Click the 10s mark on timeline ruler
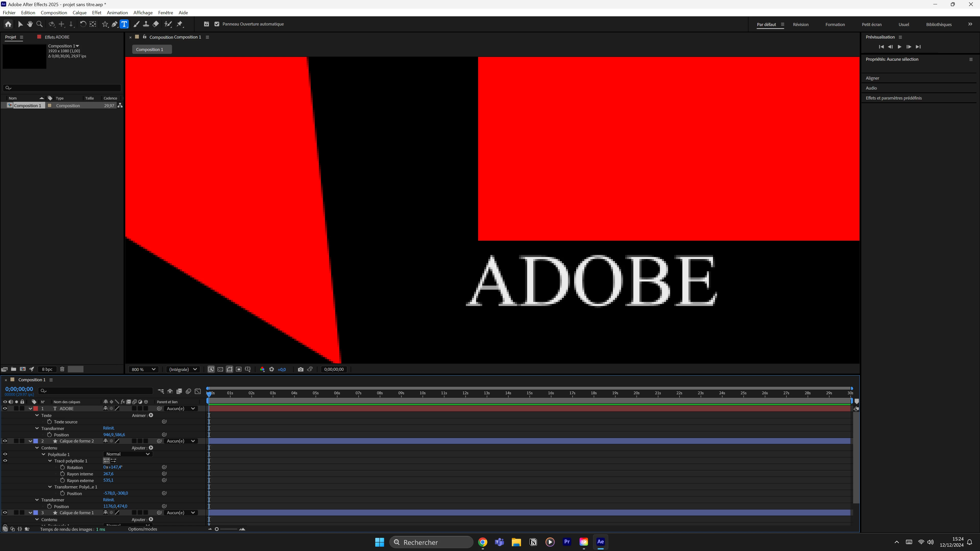Viewport: 980px width, 551px height. [x=422, y=393]
